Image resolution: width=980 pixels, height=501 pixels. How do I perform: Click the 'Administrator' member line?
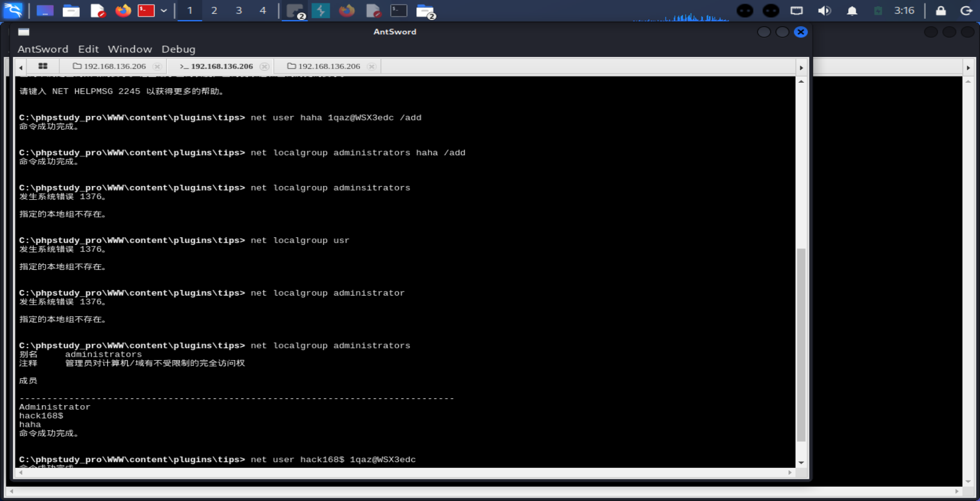(x=55, y=407)
